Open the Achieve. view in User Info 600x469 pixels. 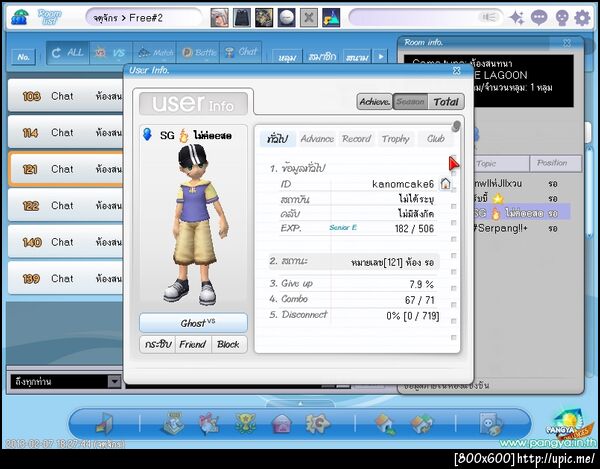(375, 102)
